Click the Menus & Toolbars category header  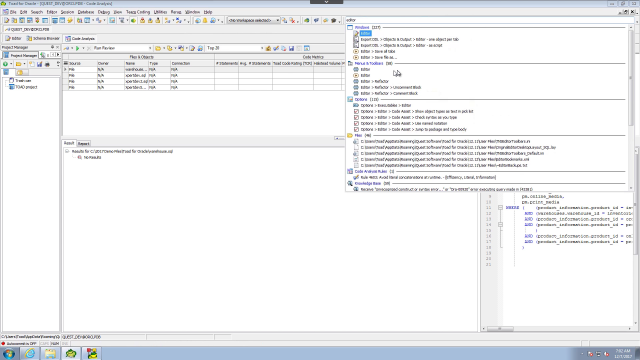(x=369, y=64)
